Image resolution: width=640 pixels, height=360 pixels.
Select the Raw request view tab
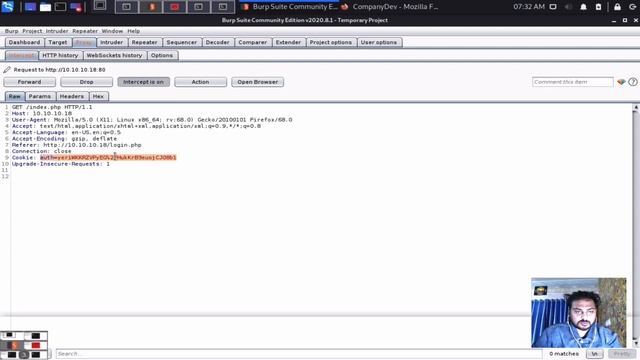tap(15, 96)
